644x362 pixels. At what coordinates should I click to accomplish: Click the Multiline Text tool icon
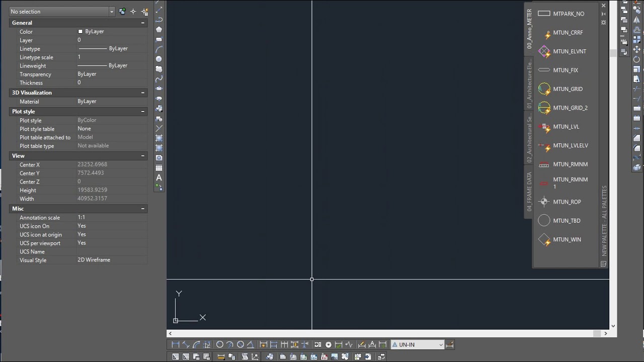click(x=159, y=177)
